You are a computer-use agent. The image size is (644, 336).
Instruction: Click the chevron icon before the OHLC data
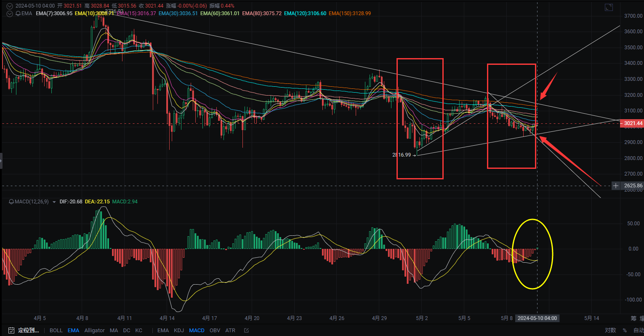click(x=9, y=6)
